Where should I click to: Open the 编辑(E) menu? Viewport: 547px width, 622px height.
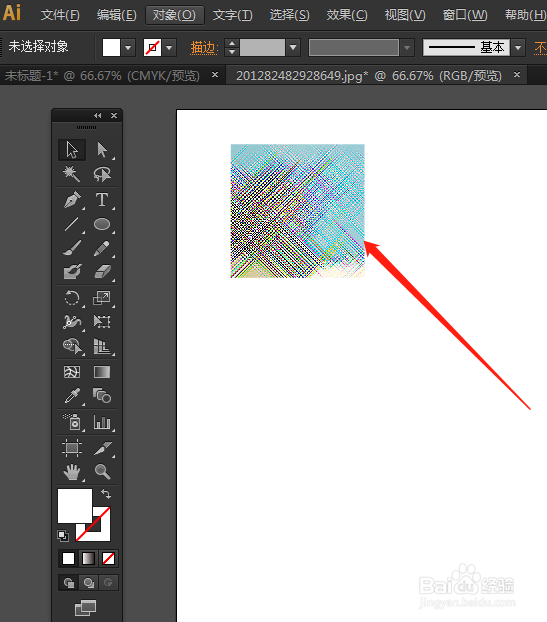click(x=117, y=15)
